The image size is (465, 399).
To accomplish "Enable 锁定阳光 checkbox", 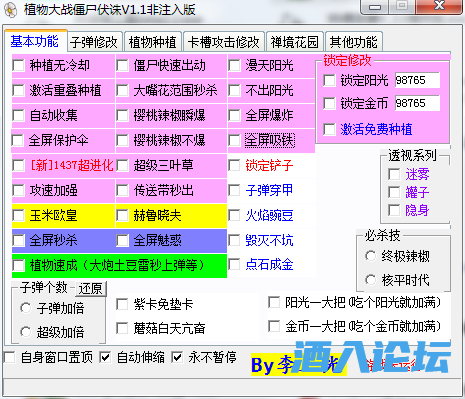I will coord(329,80).
